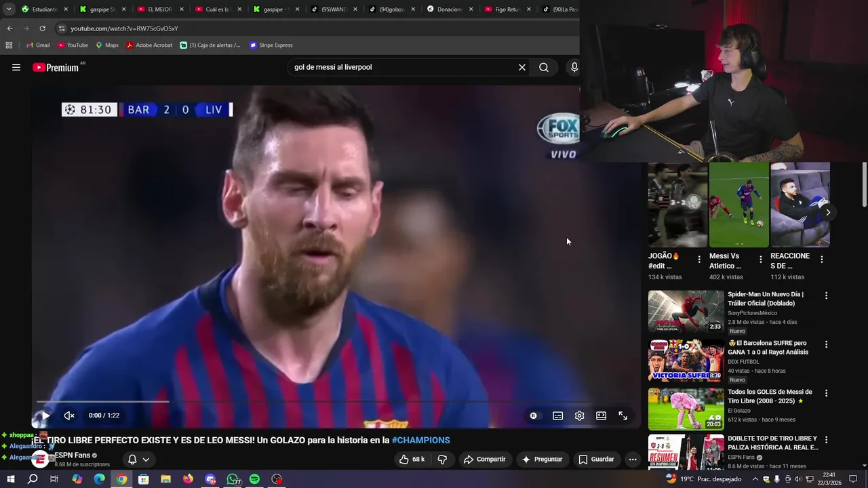Dislike the video
The width and height of the screenshot is (868, 488).
[442, 459]
